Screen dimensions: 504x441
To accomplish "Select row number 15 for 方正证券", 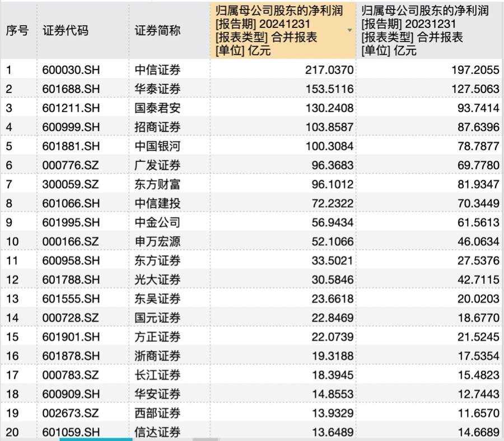I will coord(17,337).
